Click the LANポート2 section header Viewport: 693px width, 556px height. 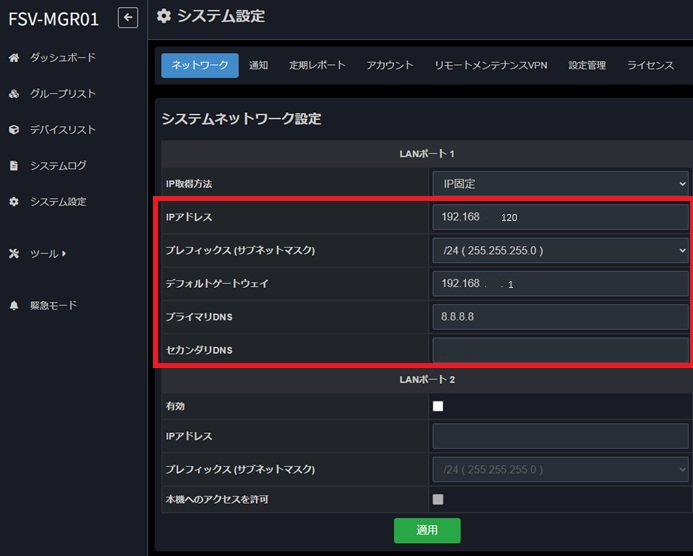pos(427,380)
